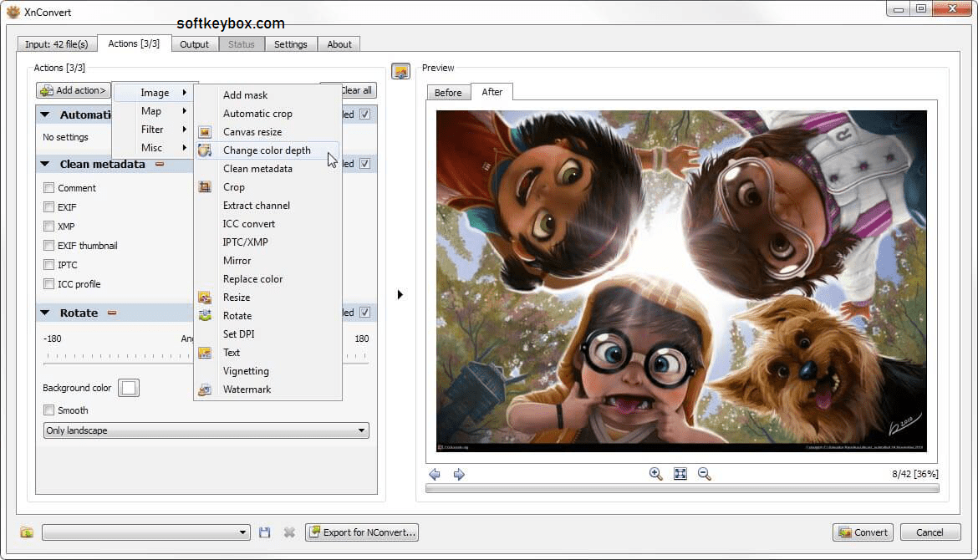This screenshot has width=978, height=560.
Task: Enable the EXIF metadata checkbox
Action: [x=48, y=206]
